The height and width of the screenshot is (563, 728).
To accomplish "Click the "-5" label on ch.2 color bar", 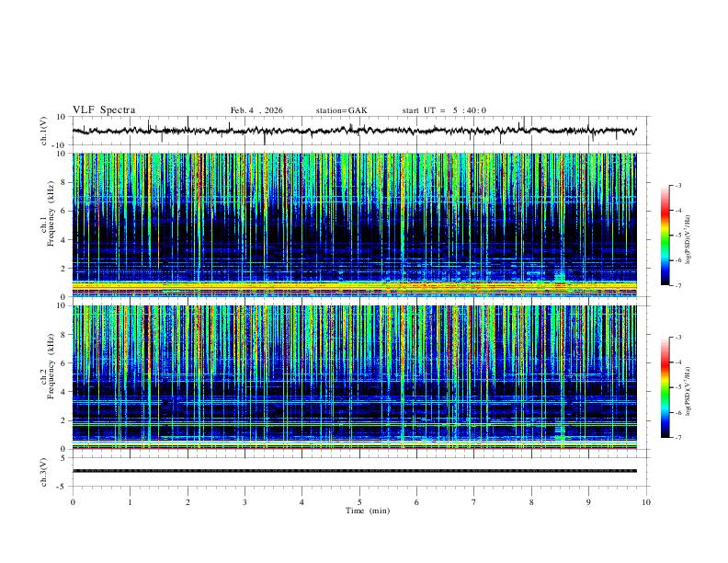I will point(677,387).
